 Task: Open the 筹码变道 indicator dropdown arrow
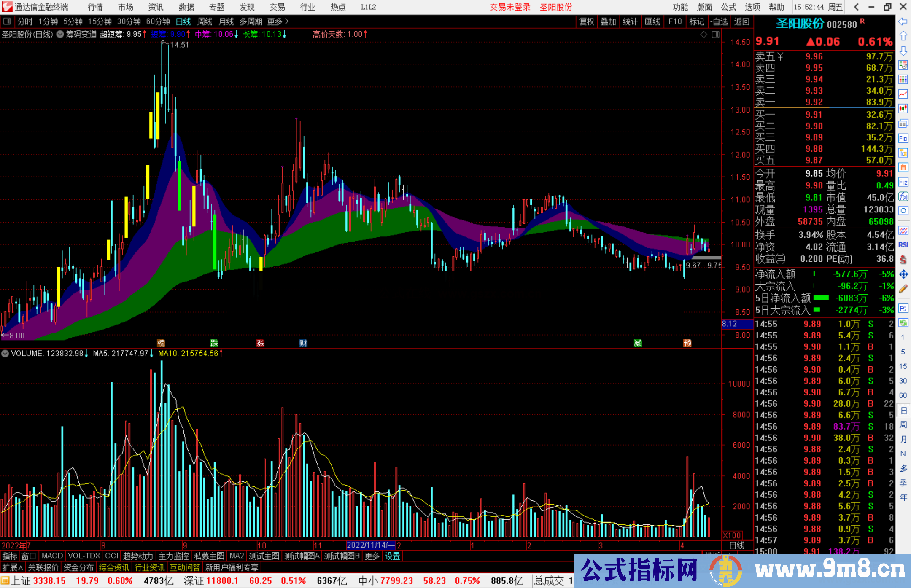point(60,34)
